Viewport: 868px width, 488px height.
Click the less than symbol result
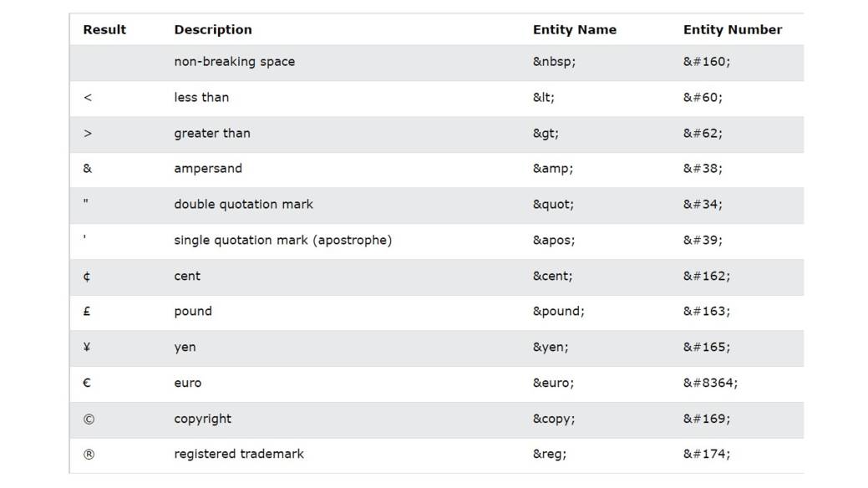coord(88,98)
